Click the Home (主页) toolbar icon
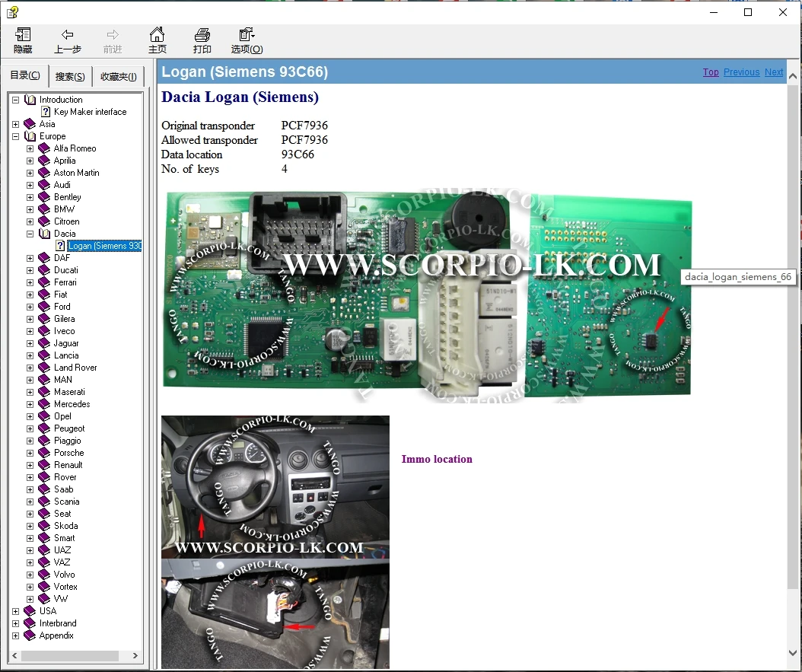 (x=157, y=35)
